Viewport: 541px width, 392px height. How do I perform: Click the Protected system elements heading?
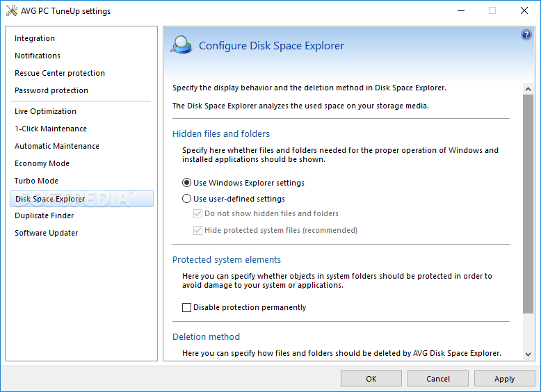click(x=227, y=260)
